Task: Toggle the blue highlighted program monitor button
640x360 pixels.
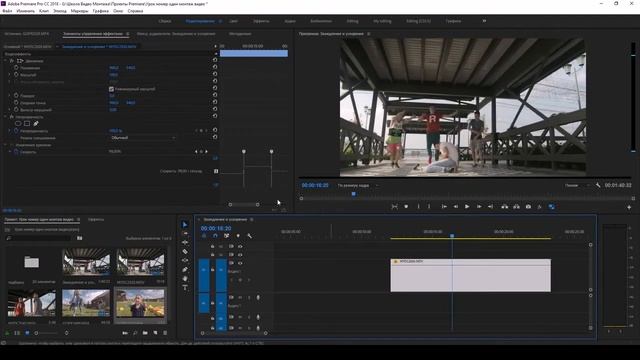Action: 551,207
